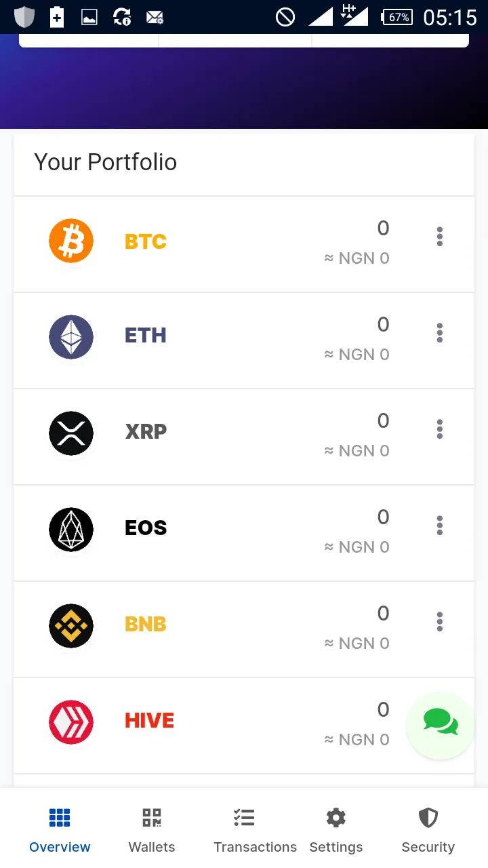Expand the options menu for BNB
The image size is (488, 868).
pyautogui.click(x=440, y=622)
